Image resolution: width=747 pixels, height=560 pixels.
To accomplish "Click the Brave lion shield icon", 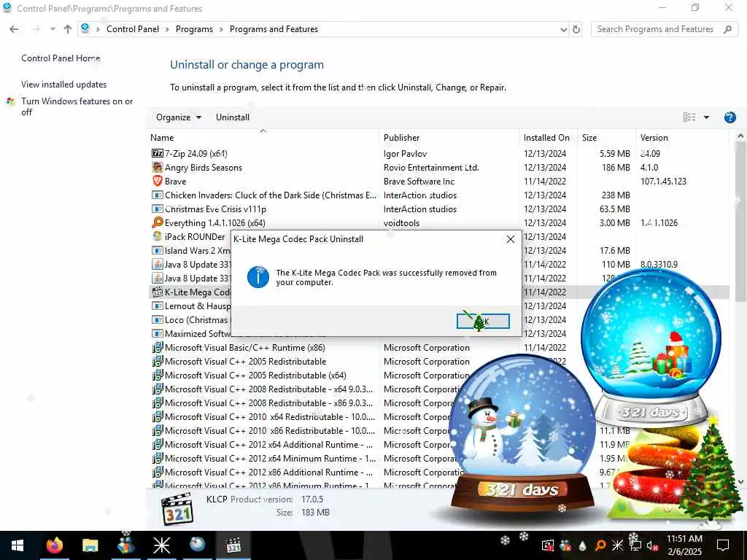I will 158,181.
